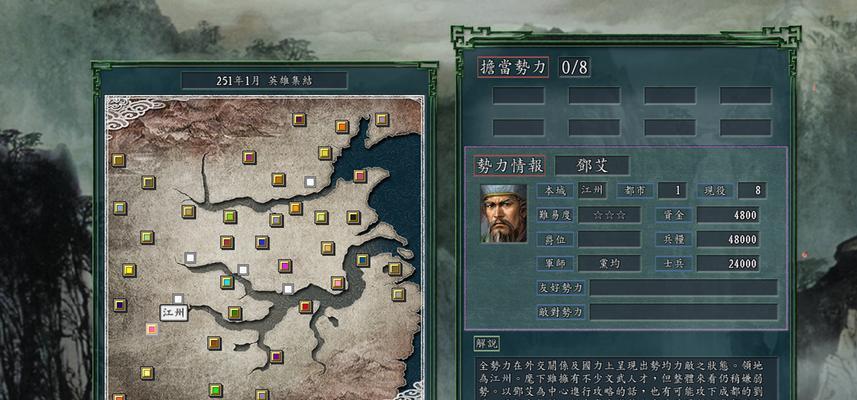The width and height of the screenshot is (857, 400).
Task: Click the white city marker above 江州 label
Action: [178, 299]
